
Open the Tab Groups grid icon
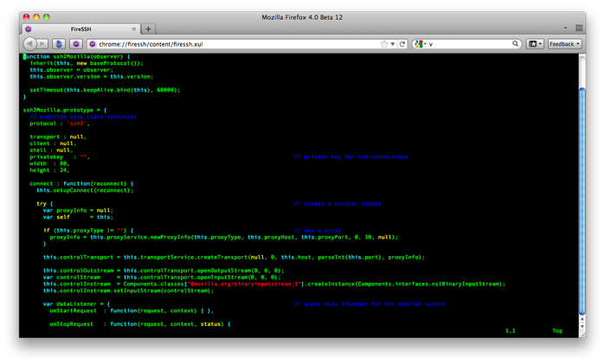click(x=579, y=29)
